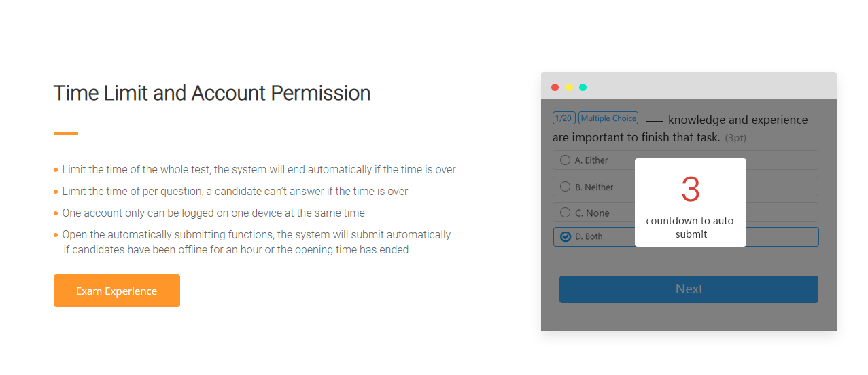Screen dimensions: 868x375
Task: Click the countdown number 3
Action: point(690,190)
